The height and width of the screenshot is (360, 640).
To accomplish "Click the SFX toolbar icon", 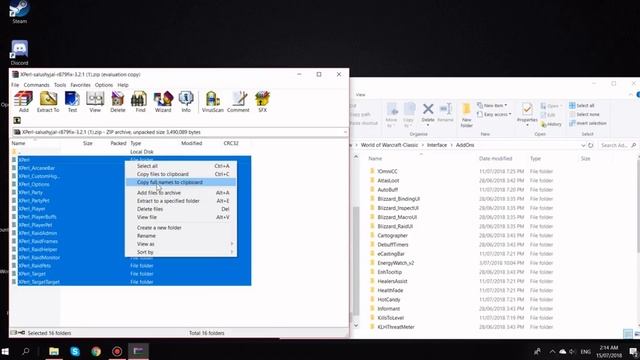I will [x=262, y=102].
